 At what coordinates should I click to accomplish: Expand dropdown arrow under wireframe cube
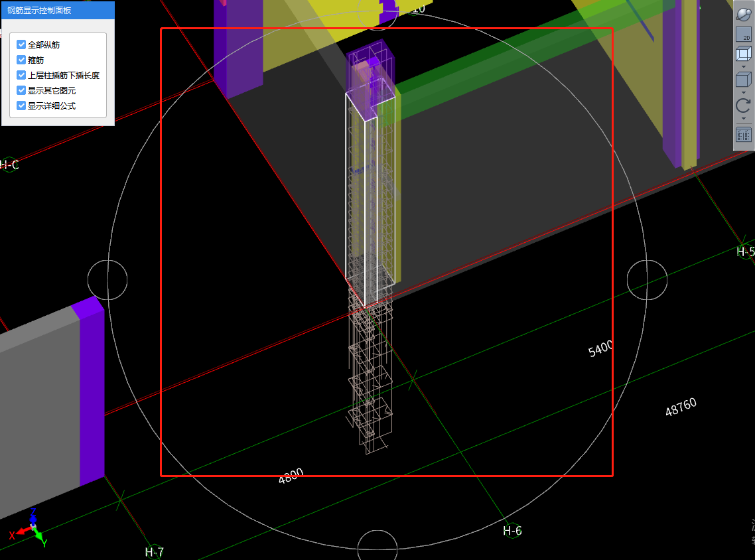744,67
